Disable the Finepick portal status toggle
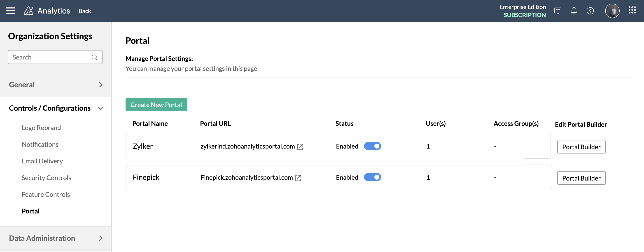This screenshot has height=252, width=644. click(372, 177)
